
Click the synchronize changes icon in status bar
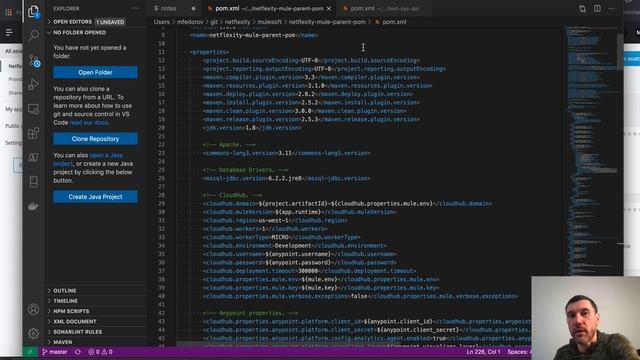pyautogui.click(x=78, y=352)
